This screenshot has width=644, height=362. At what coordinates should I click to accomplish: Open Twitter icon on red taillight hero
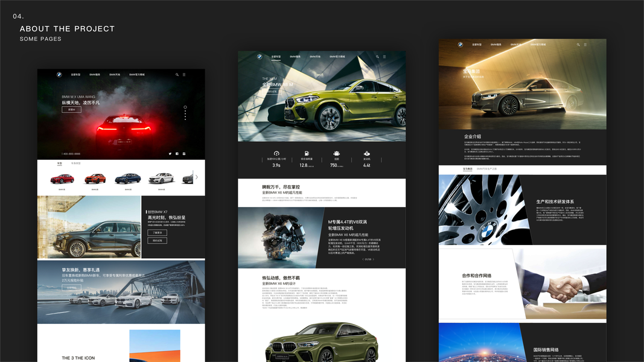[x=170, y=154]
